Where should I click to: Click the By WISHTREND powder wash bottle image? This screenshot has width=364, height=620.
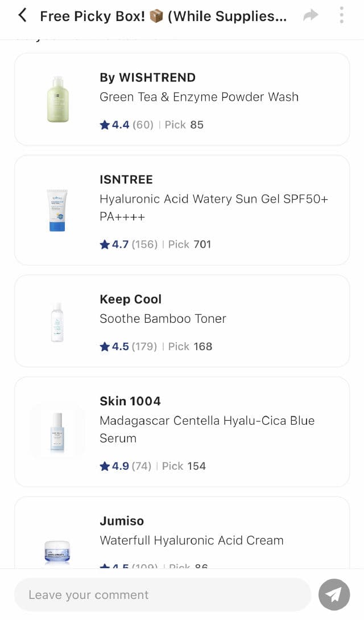click(x=57, y=100)
